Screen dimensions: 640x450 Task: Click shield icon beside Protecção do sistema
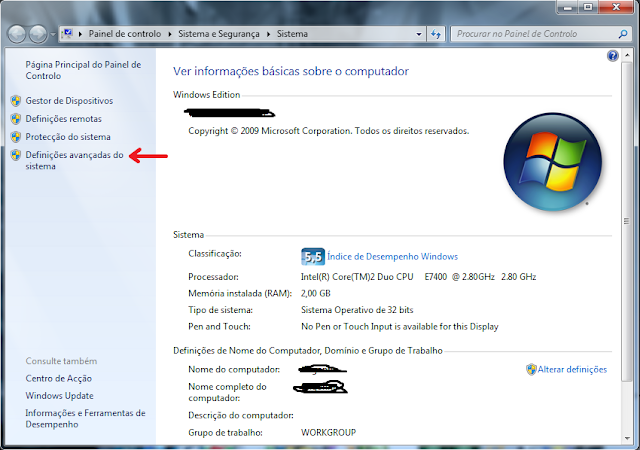pos(16,137)
